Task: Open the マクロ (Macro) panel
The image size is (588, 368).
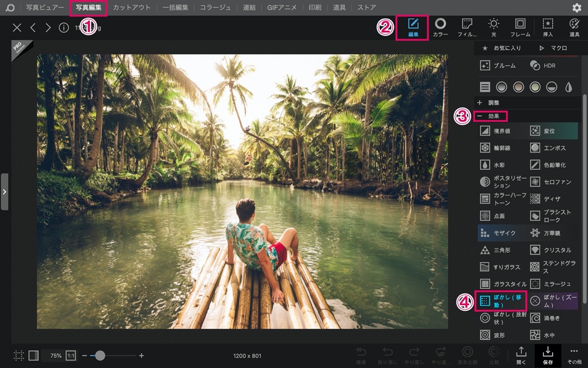Action: click(553, 48)
